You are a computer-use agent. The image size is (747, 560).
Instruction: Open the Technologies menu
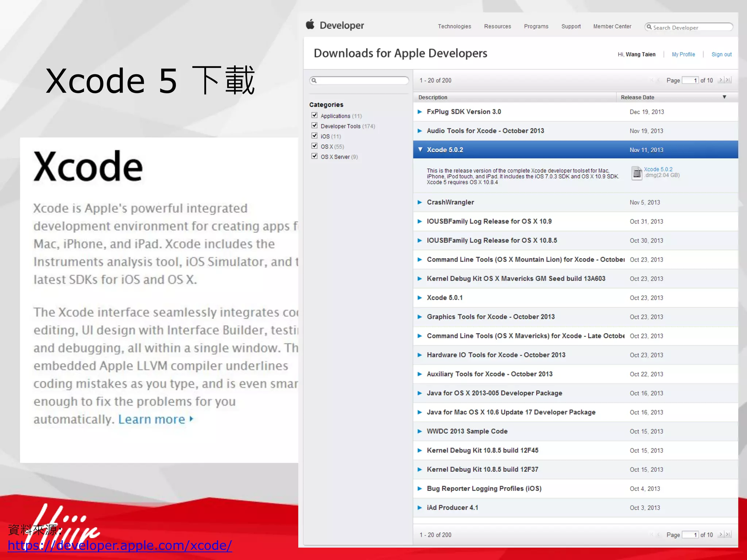point(454,26)
